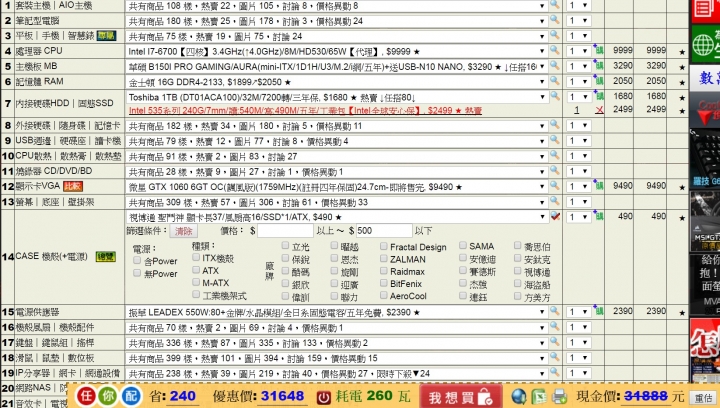Click the star icon on the CPU price row

pos(682,52)
